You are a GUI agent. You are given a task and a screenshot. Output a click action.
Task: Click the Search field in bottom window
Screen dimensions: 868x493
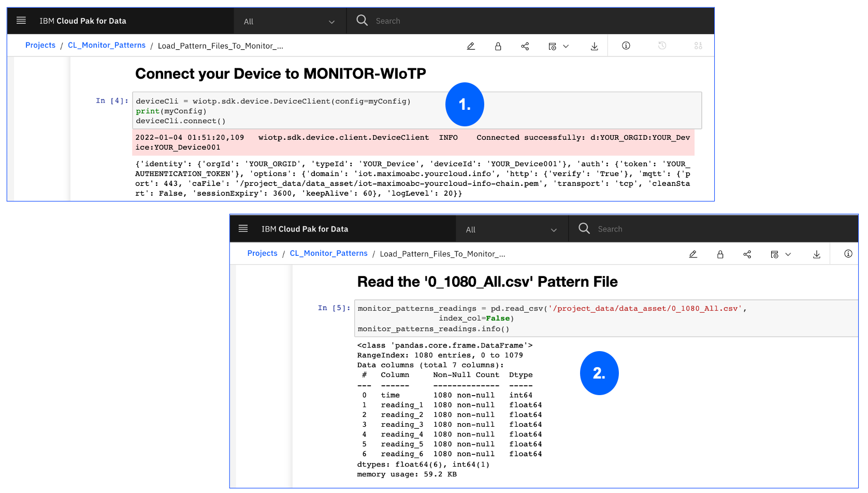click(x=713, y=229)
